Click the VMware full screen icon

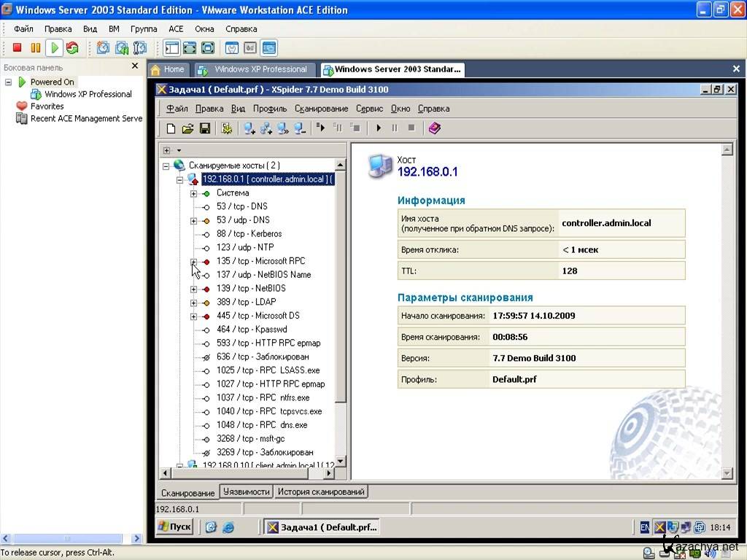coord(190,48)
